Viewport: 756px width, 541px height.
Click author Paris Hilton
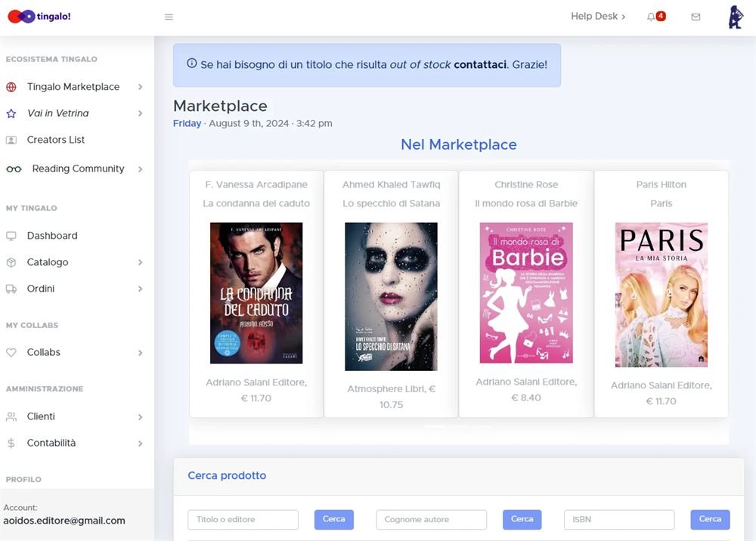tap(661, 184)
